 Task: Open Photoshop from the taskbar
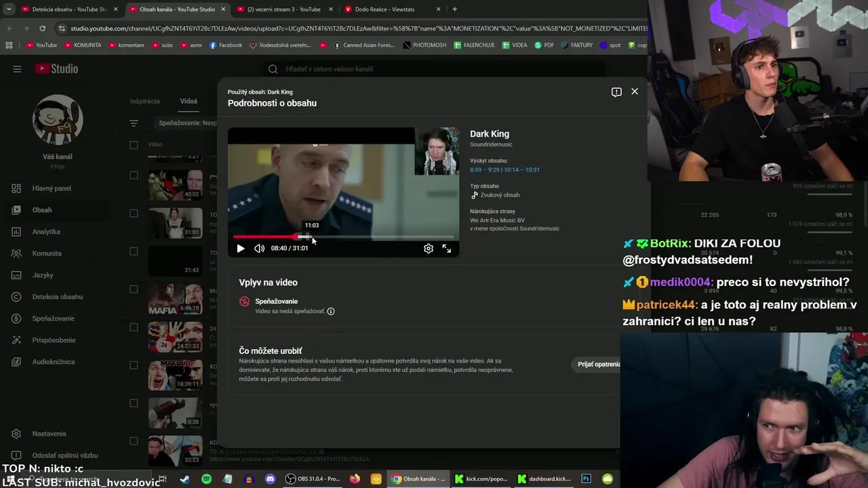(x=587, y=479)
